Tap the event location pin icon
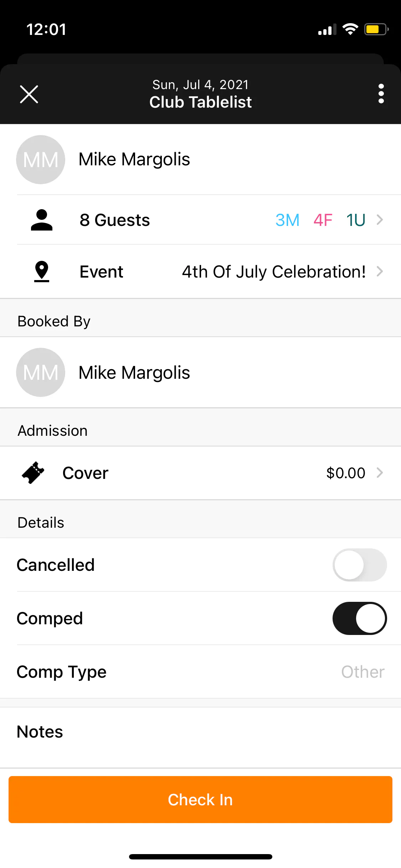 (42, 272)
